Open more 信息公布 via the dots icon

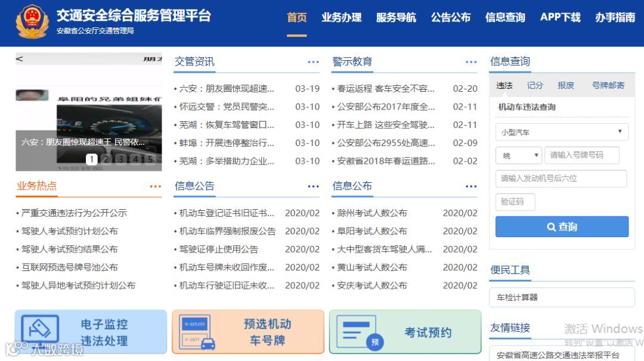point(471,186)
